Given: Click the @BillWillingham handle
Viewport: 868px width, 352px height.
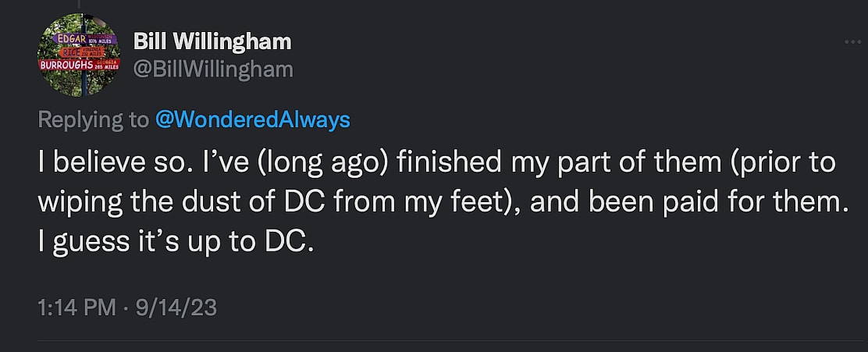Looking at the screenshot, I should tap(213, 69).
